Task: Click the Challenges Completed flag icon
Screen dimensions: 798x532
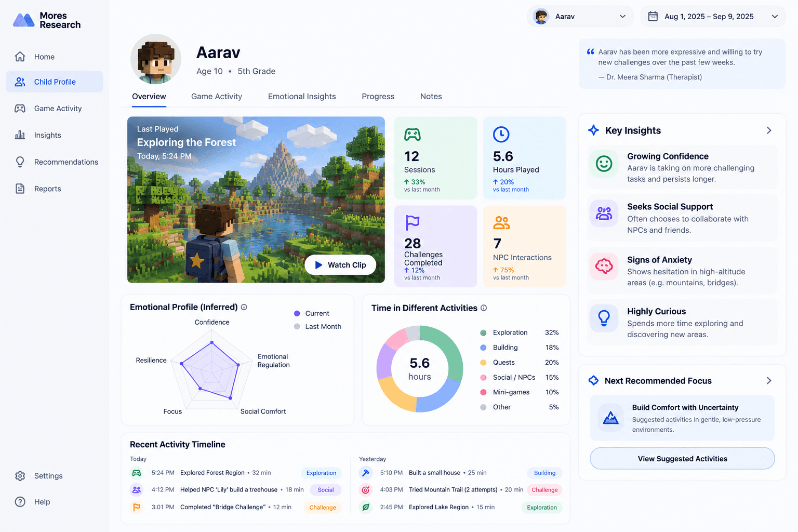Action: [413, 222]
